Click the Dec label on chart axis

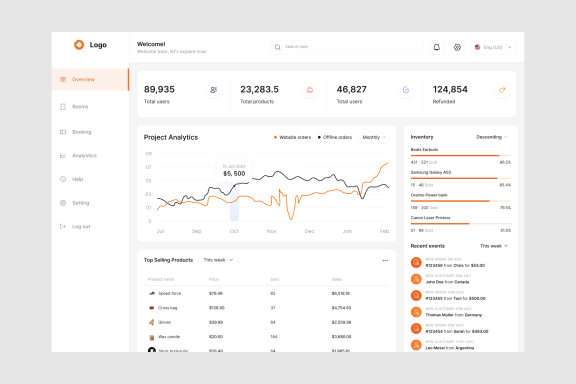click(x=309, y=231)
